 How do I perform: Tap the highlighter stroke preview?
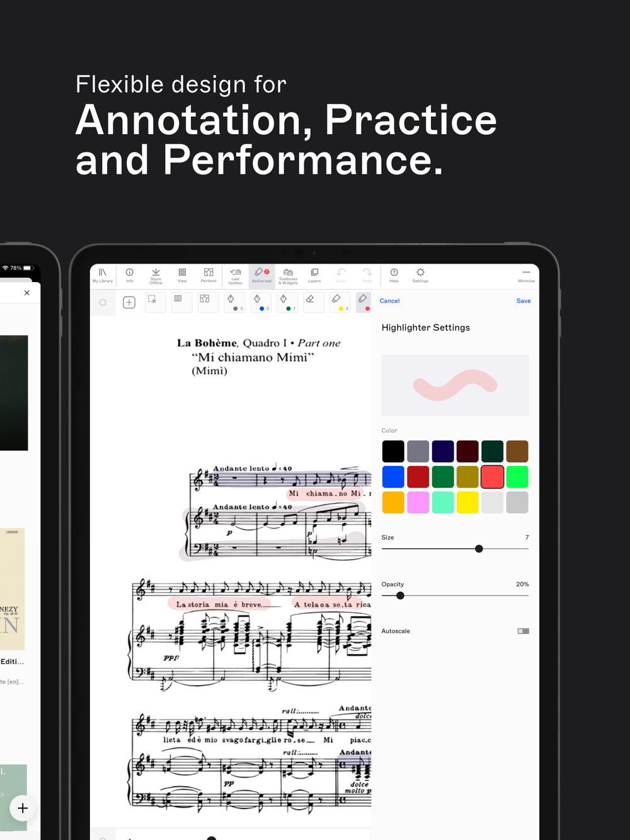455,385
